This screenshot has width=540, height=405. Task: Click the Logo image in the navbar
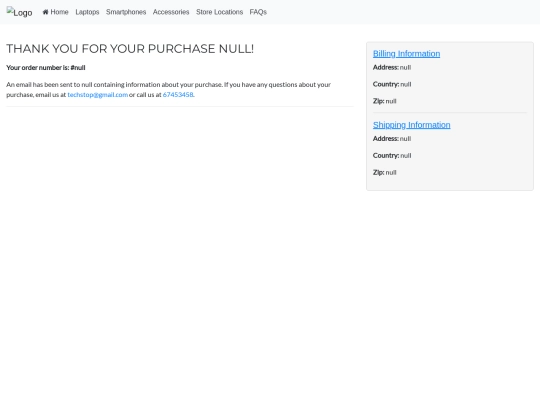coord(19,12)
